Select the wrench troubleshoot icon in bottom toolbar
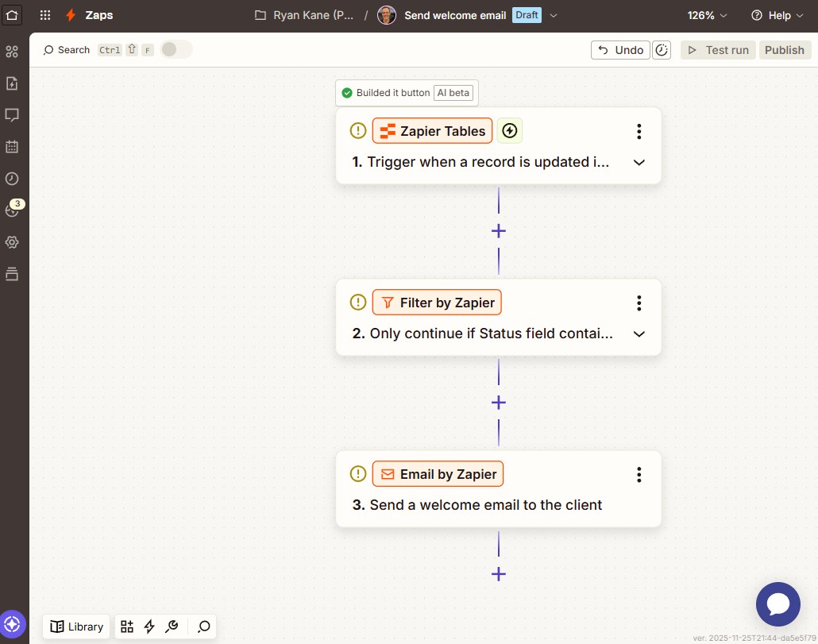 pos(172,627)
